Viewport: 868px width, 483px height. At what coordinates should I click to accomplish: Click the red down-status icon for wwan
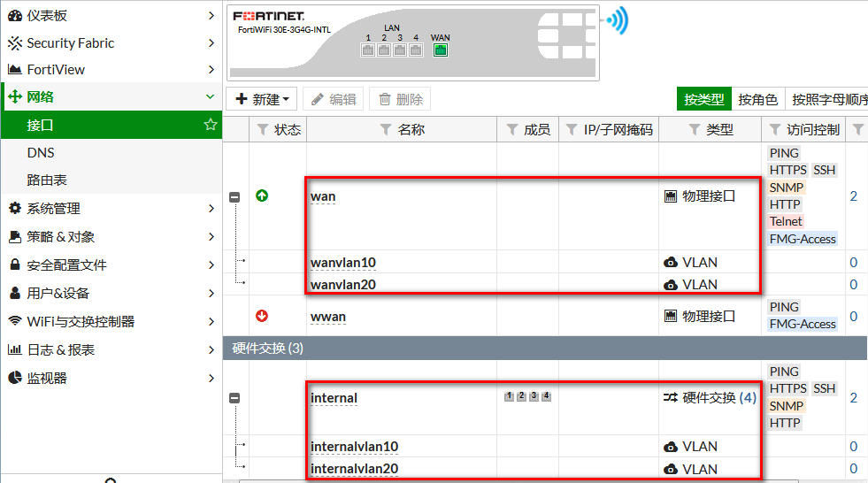tap(262, 316)
